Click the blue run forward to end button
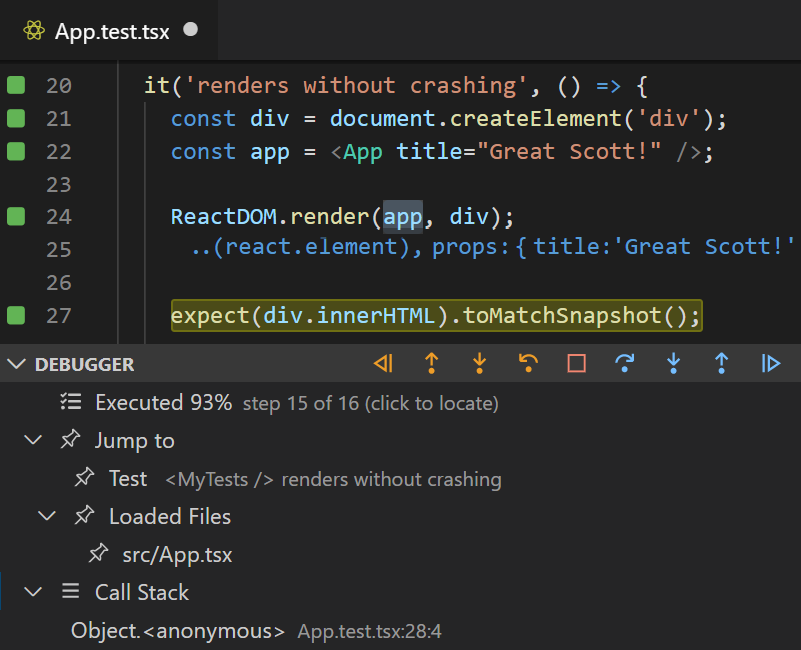The image size is (801, 650). click(x=770, y=363)
